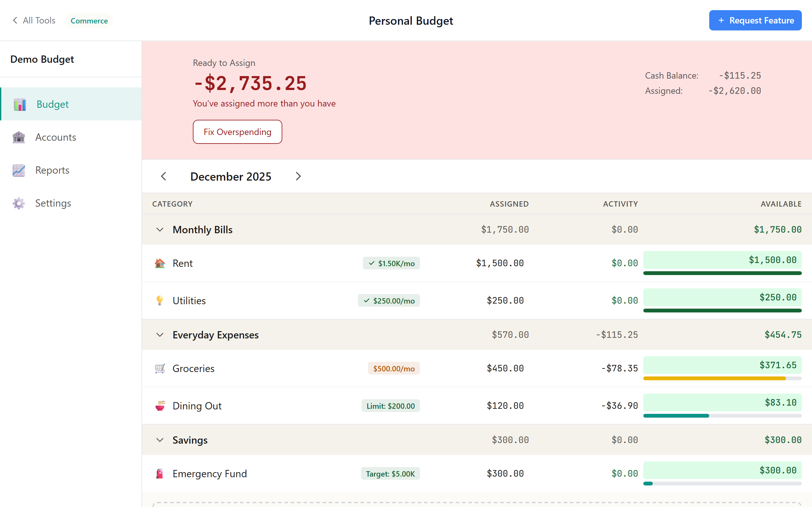
Task: Click the $500.00/mo target badge on Groceries
Action: (394, 368)
